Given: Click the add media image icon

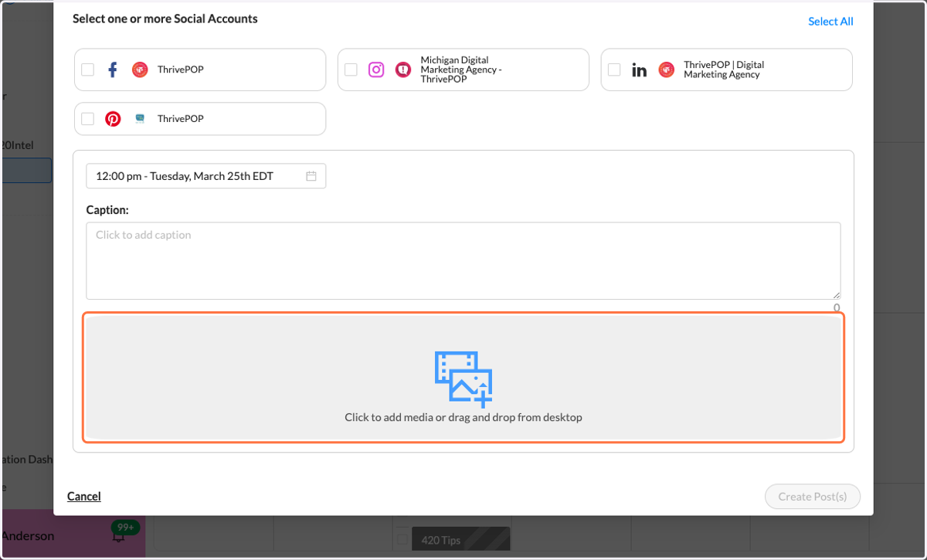Looking at the screenshot, I should 463,378.
